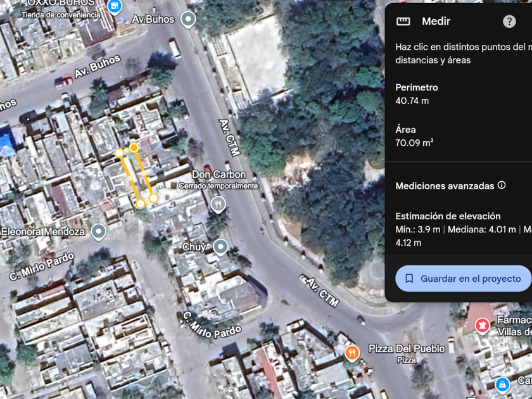The height and width of the screenshot is (399, 532).
Task: Save measurement with Guardar en el proyecto
Action: pos(463,279)
